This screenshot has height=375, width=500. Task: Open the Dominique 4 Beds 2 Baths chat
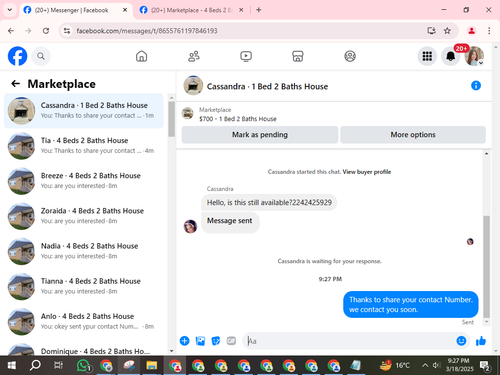(84, 348)
